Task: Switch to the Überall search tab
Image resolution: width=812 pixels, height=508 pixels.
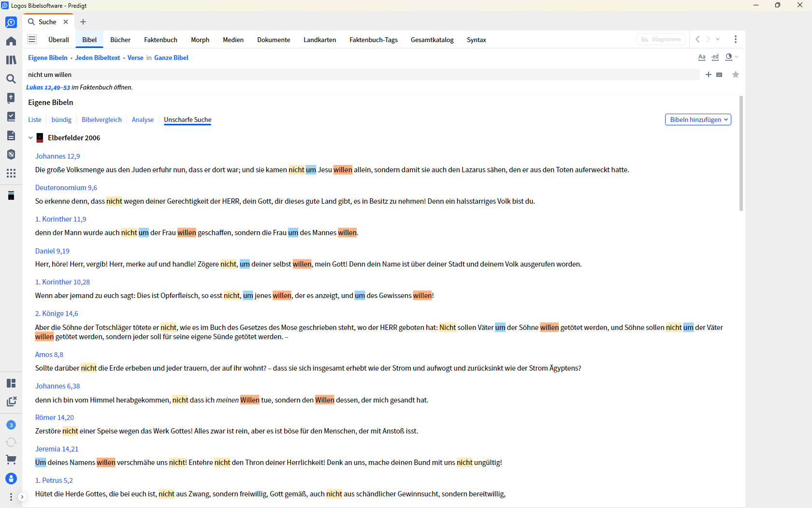Action: [x=58, y=40]
